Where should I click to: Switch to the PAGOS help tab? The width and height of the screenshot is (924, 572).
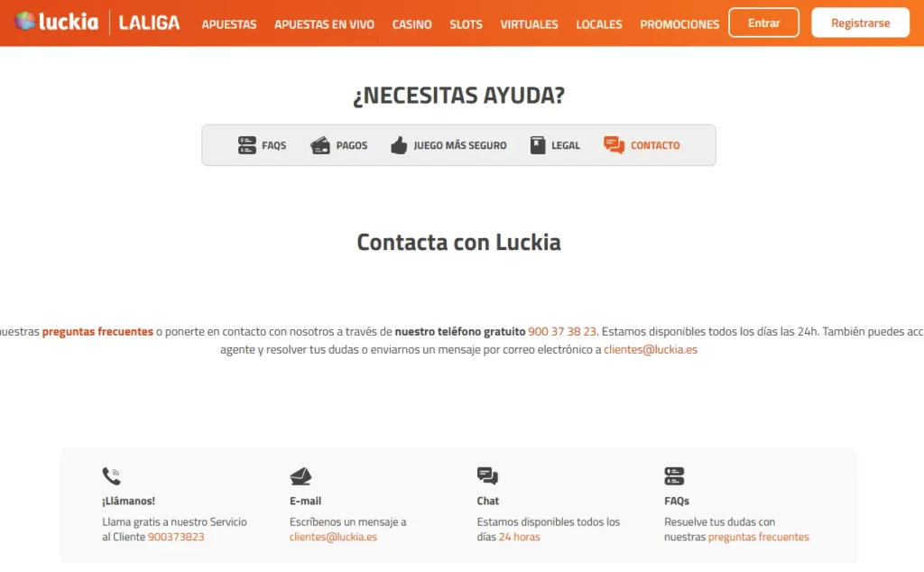(x=339, y=145)
